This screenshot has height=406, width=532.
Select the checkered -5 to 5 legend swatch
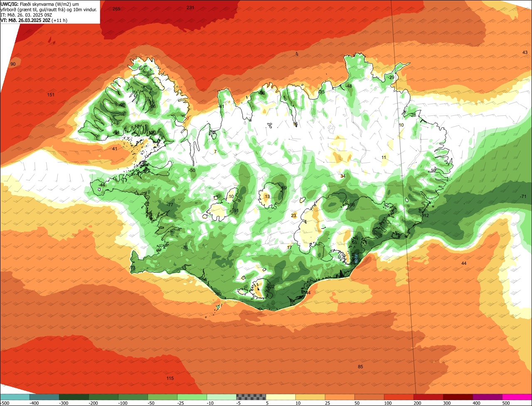(251, 397)
